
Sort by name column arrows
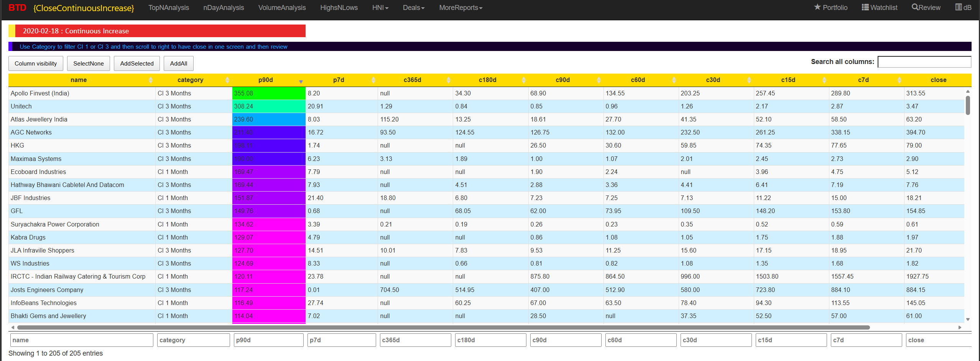[151, 80]
